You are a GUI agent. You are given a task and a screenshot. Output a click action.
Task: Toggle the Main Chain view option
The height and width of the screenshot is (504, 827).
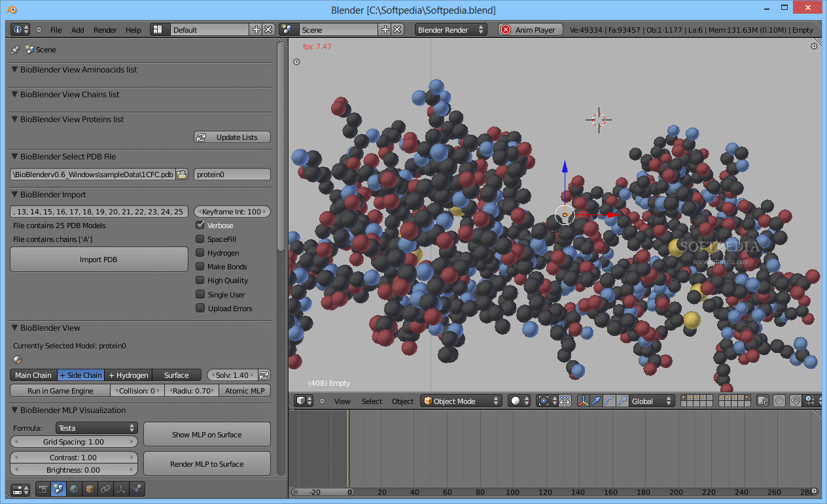tap(33, 375)
